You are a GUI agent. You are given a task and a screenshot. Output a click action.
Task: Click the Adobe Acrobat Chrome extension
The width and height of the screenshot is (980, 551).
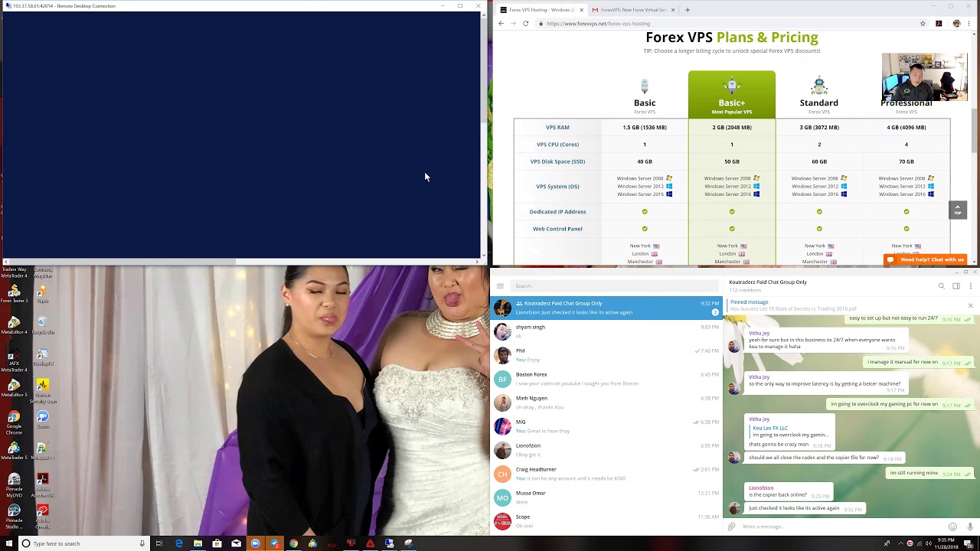point(939,24)
